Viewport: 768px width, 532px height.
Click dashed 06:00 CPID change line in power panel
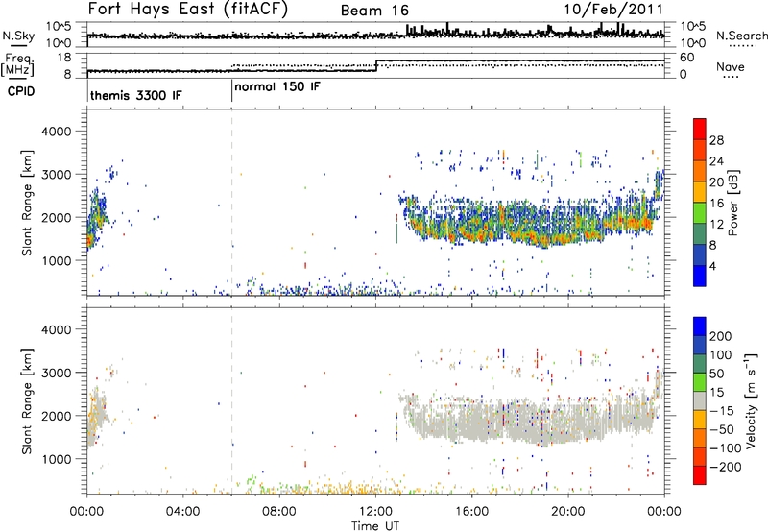coord(231,203)
